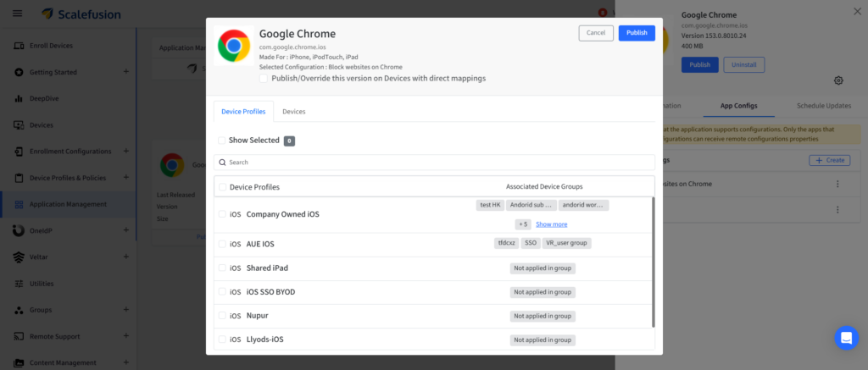Check the Device Profiles select-all header checkbox
This screenshot has width=868, height=370.
(x=222, y=187)
